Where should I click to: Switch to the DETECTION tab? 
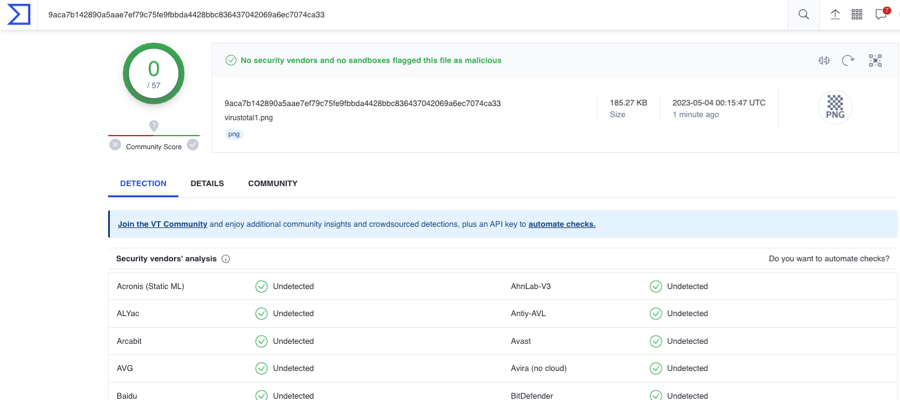coord(143,184)
